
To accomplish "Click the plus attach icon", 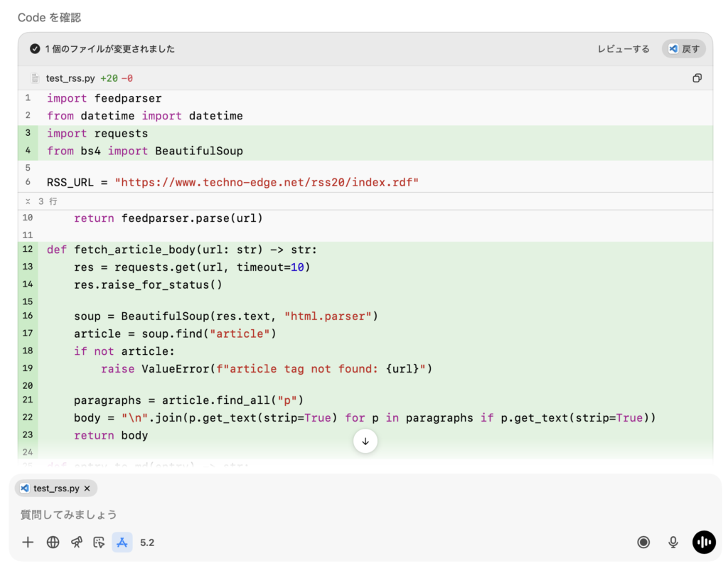I will (x=28, y=543).
